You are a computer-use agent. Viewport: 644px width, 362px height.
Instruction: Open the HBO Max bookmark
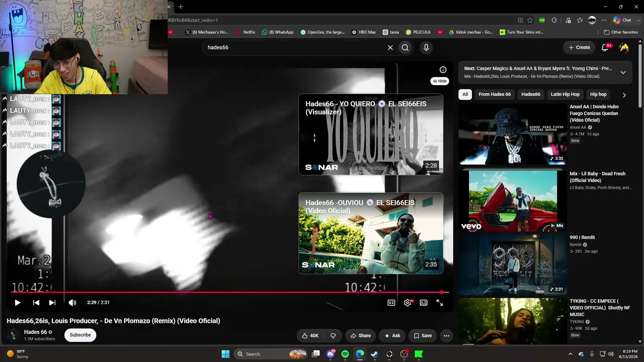coord(364,32)
